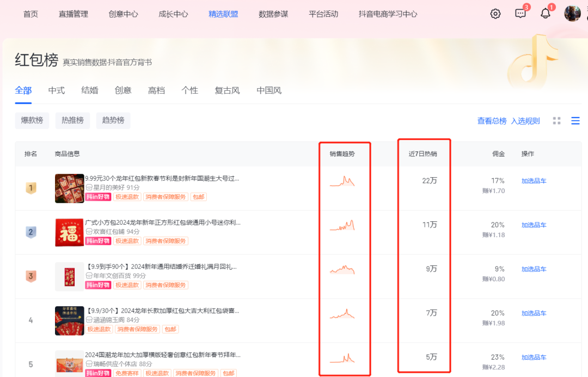This screenshot has width=588, height=377.
Task: Toggle the 爆款榜 filter chip
Action: pyautogui.click(x=32, y=120)
